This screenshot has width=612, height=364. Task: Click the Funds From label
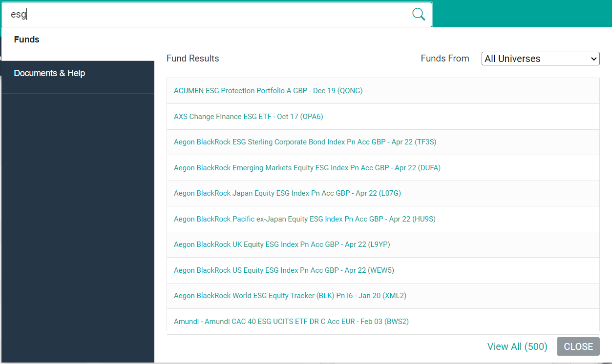coord(444,59)
